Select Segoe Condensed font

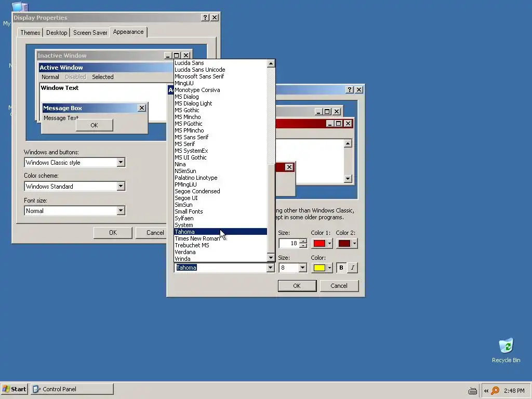click(x=220, y=191)
